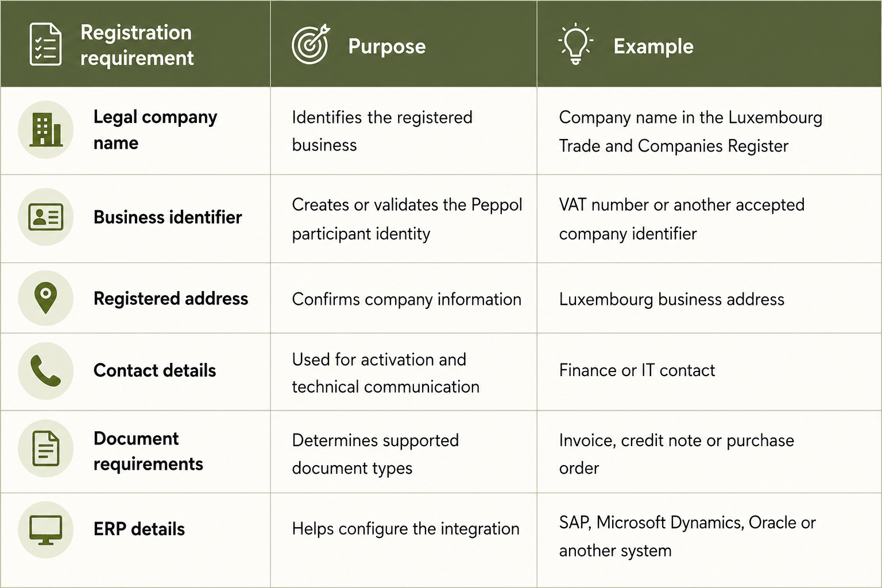Click the monitor icon for ERP details
Image resolution: width=882 pixels, height=588 pixels.
tap(46, 529)
